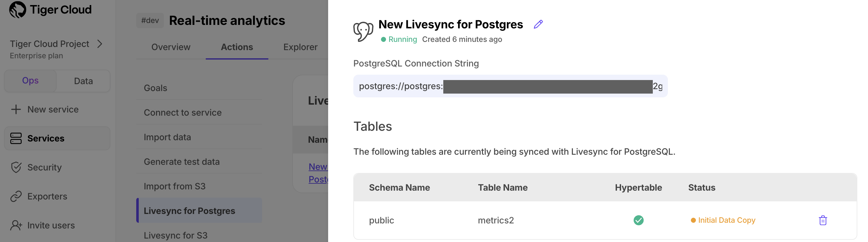
Task: Click the Enterprise plan label
Action: point(36,56)
